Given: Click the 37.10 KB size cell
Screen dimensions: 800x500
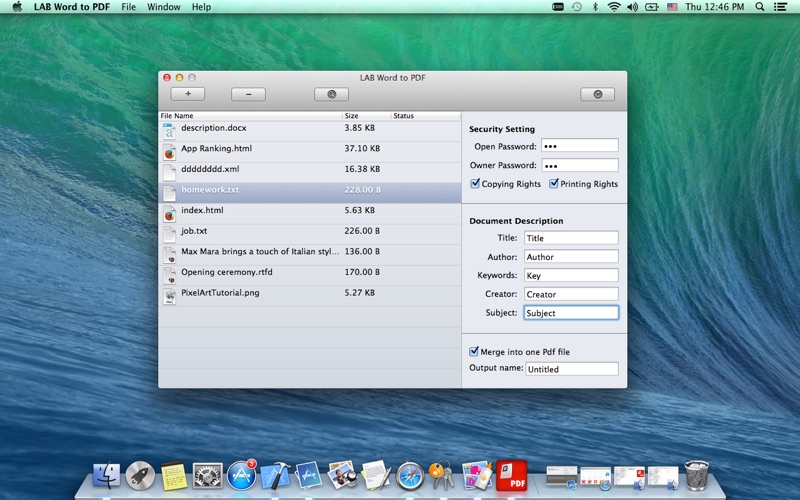Looking at the screenshot, I should click(x=362, y=148).
